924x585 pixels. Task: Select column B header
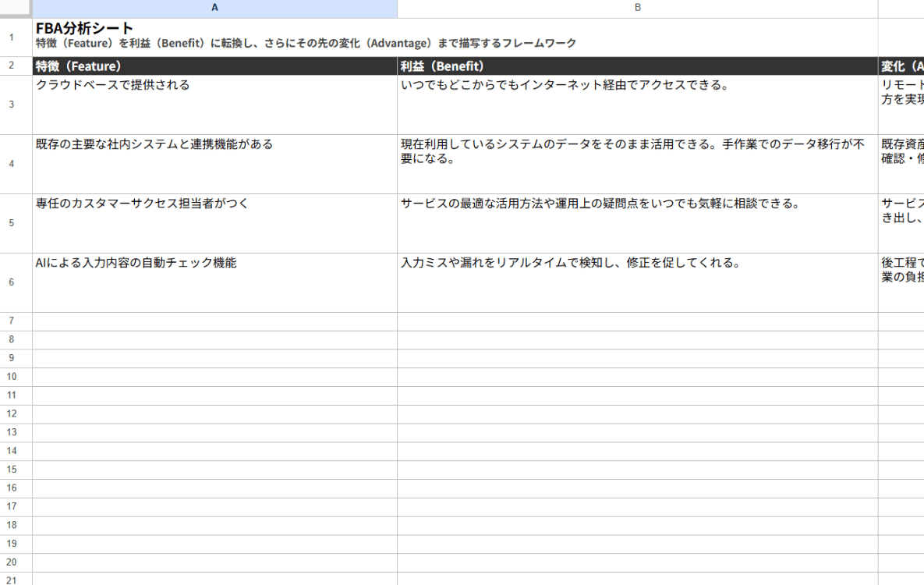[637, 9]
